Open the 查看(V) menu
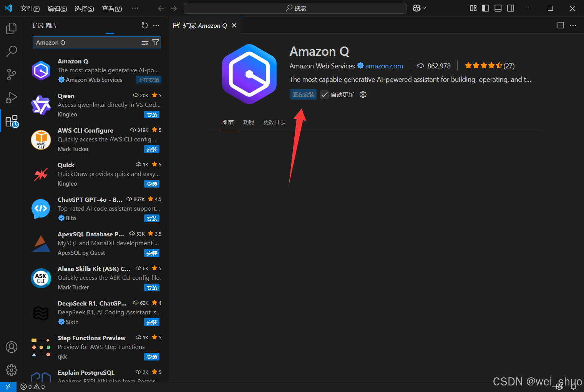The height and width of the screenshot is (392, 584). pyautogui.click(x=112, y=8)
